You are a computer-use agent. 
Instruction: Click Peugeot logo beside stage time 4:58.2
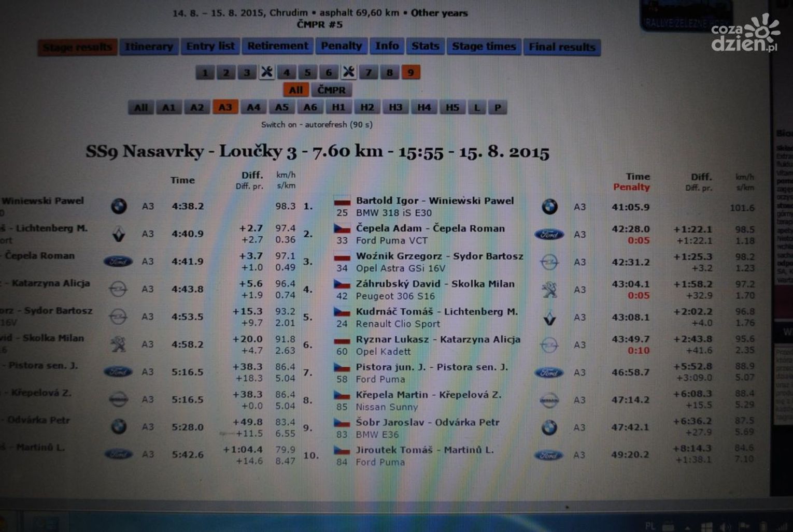point(119,344)
